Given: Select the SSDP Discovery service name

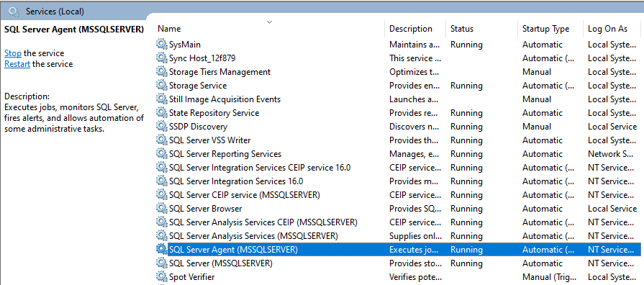Looking at the screenshot, I should click(x=198, y=127).
